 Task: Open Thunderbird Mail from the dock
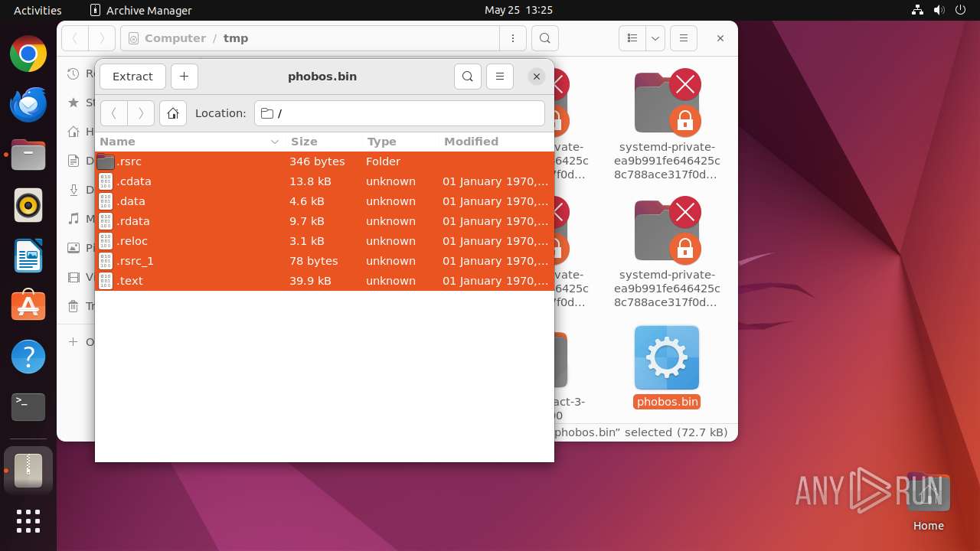click(28, 105)
